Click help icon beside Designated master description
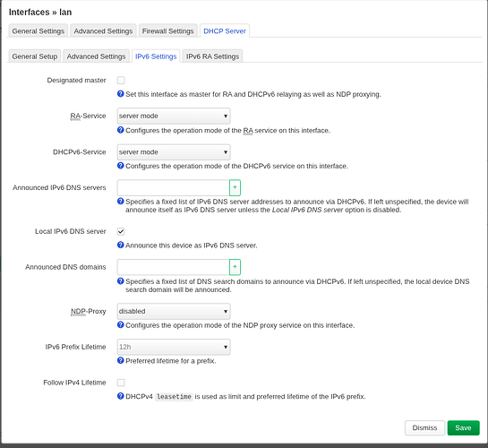Image resolution: width=488 pixels, height=448 pixels. (x=121, y=94)
